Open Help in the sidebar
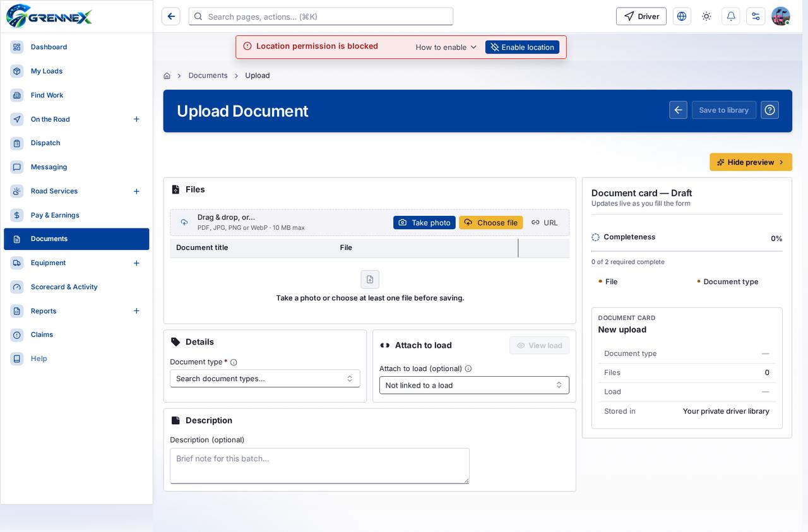 [76, 359]
